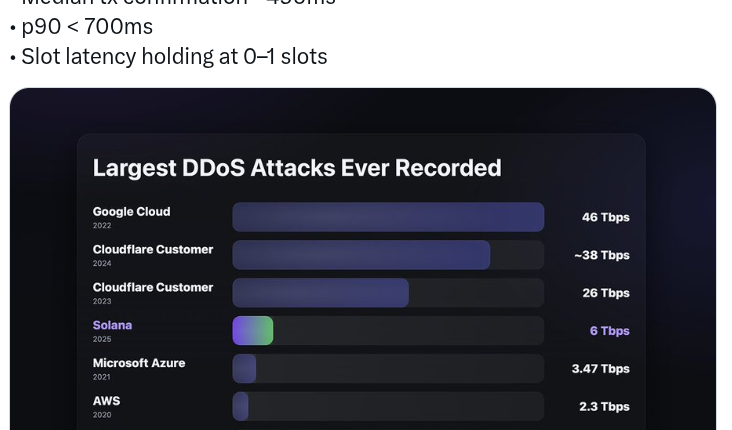The image size is (732, 430).
Task: Click the Solana gradient bar
Action: (253, 331)
